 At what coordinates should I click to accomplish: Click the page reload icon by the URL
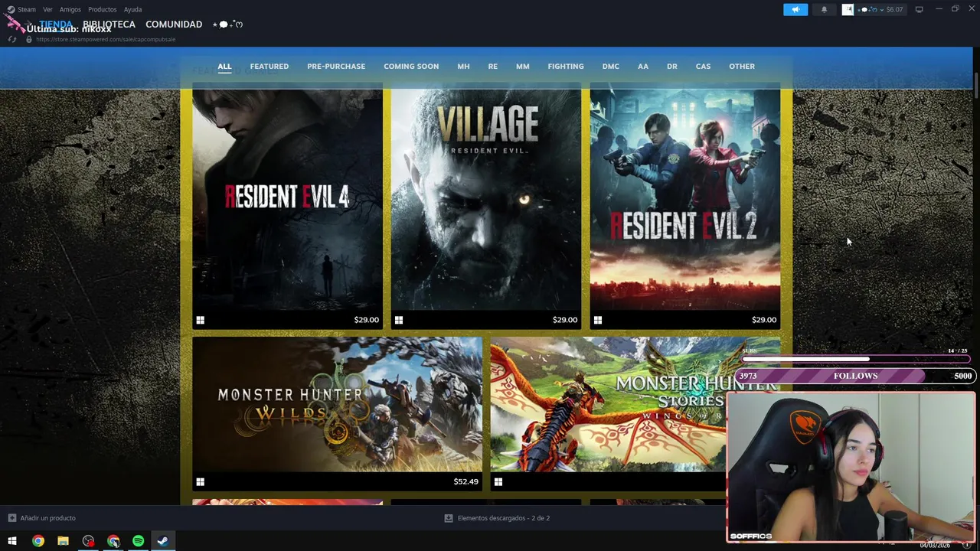click(12, 39)
